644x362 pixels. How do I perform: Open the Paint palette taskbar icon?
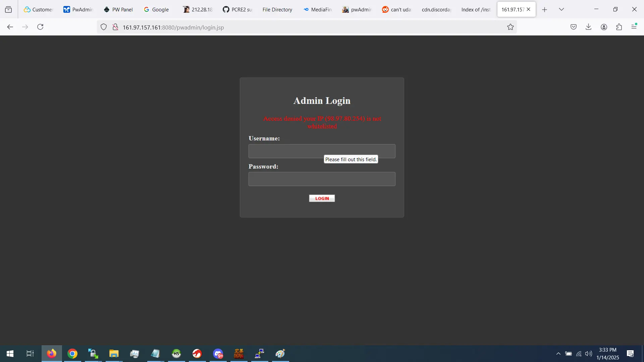point(280,354)
